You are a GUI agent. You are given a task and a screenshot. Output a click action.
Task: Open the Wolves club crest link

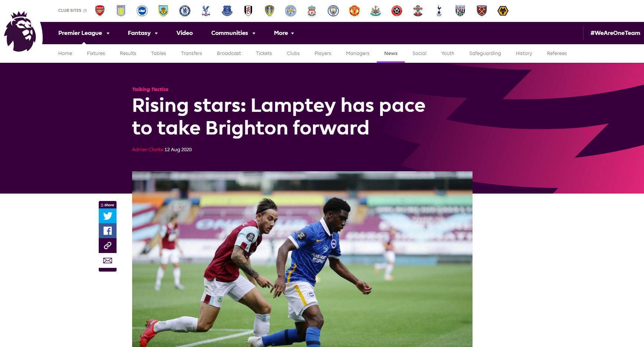point(503,11)
